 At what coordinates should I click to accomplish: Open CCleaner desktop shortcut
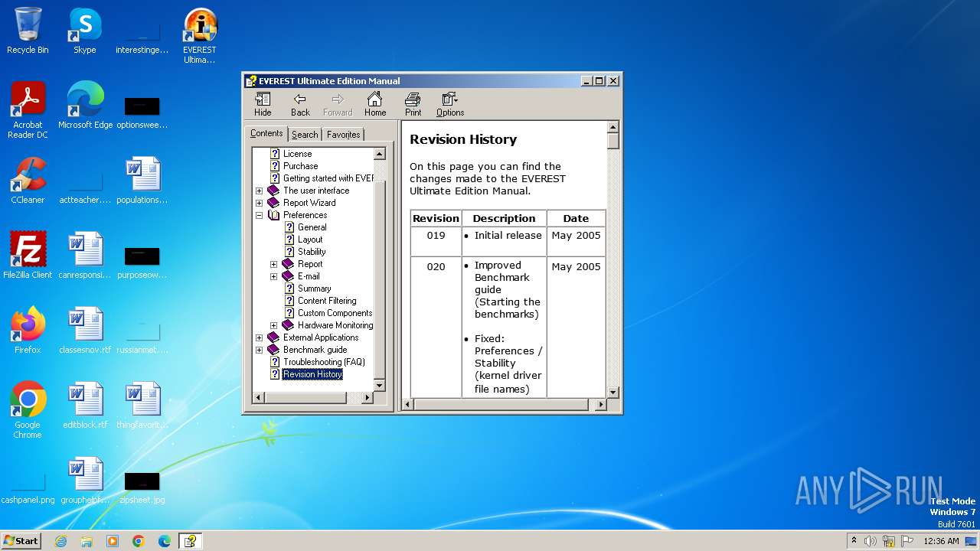[x=28, y=181]
